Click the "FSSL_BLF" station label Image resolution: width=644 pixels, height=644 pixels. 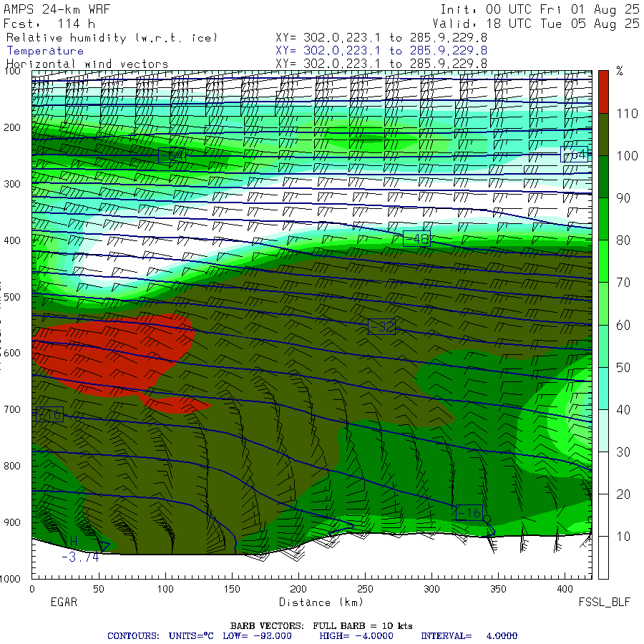point(604,602)
